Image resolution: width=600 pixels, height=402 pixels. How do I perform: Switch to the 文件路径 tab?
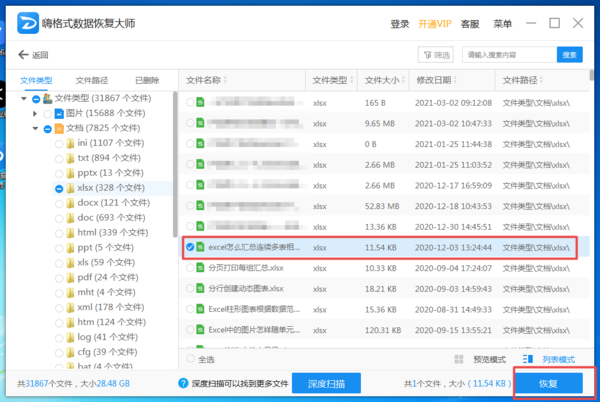click(x=92, y=80)
